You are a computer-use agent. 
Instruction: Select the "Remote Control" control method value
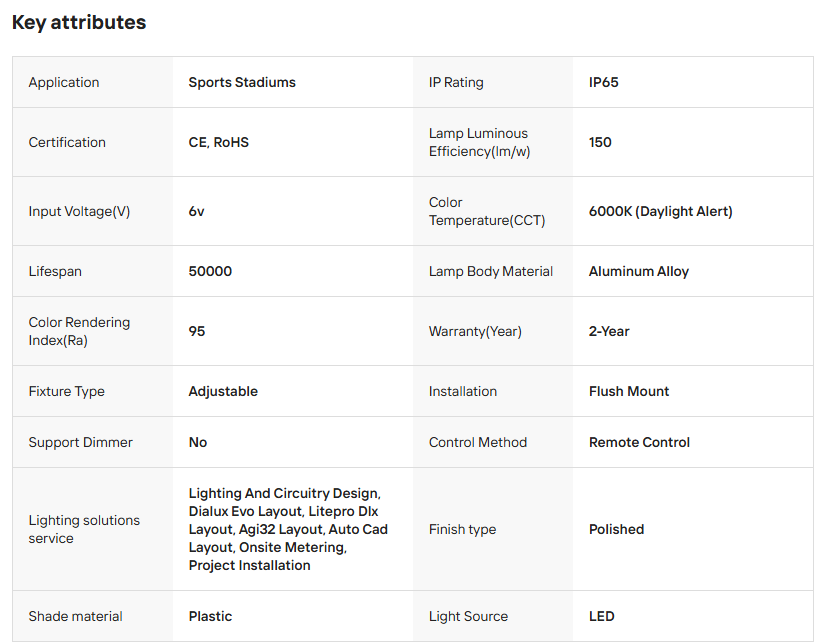(x=640, y=442)
